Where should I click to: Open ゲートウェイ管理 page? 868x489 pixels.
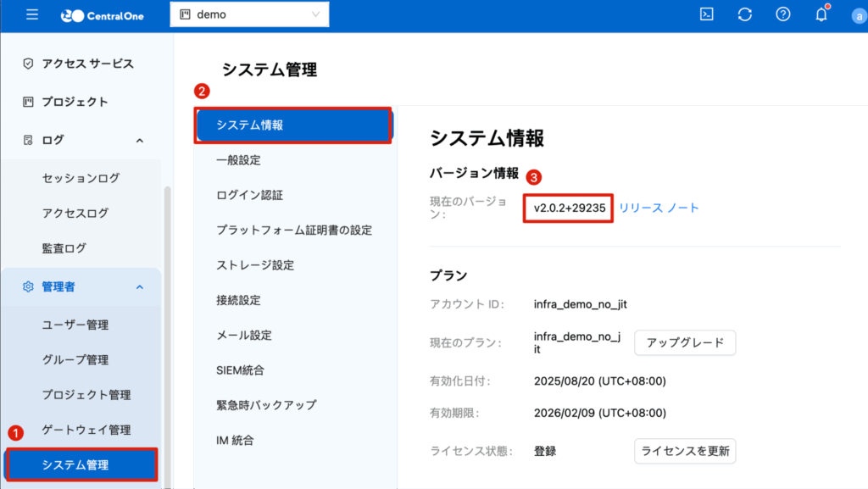(x=86, y=430)
